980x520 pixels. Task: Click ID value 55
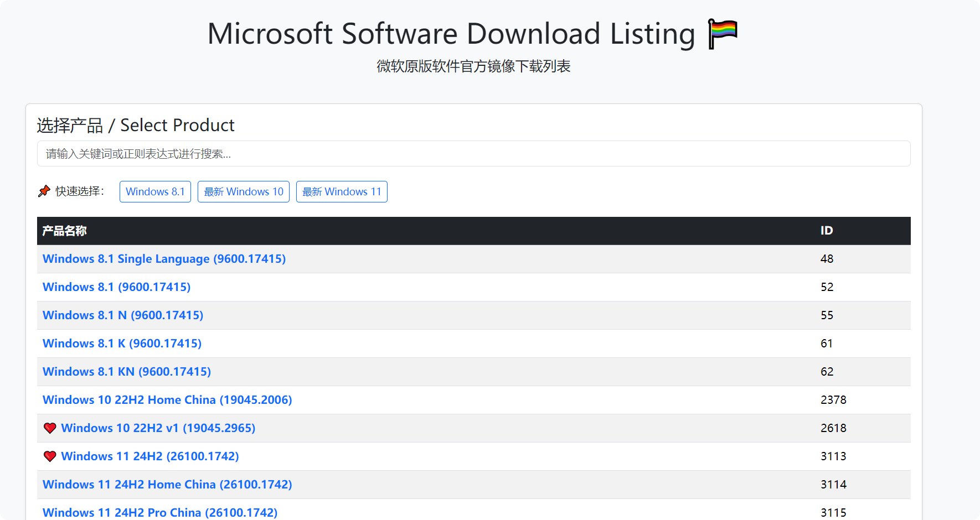(827, 315)
